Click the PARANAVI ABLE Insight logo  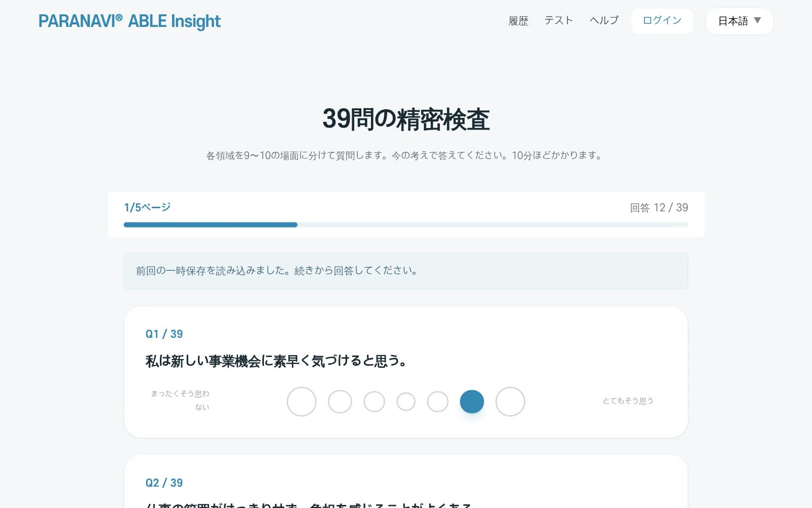129,21
